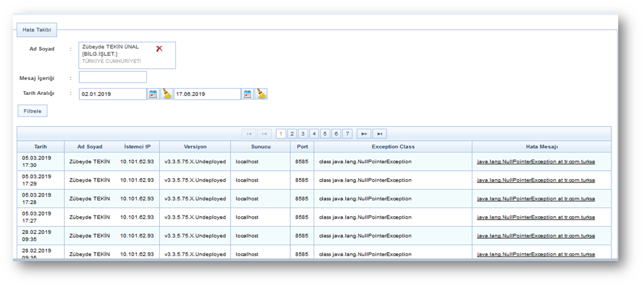The image size is (644, 287).
Task: Go to previous page of results
Action: (x=264, y=134)
